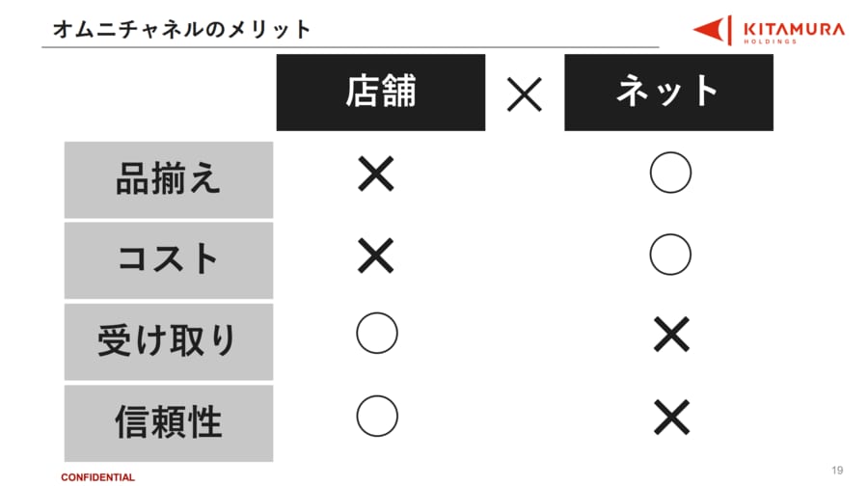This screenshot has width=868, height=486.
Task: Click the cross mark for 信頼性 under ネット
Action: coord(669,416)
